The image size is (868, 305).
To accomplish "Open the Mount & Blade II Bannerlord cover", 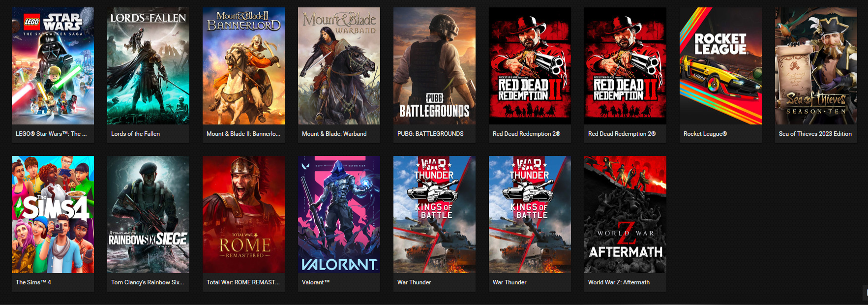I will [243, 66].
